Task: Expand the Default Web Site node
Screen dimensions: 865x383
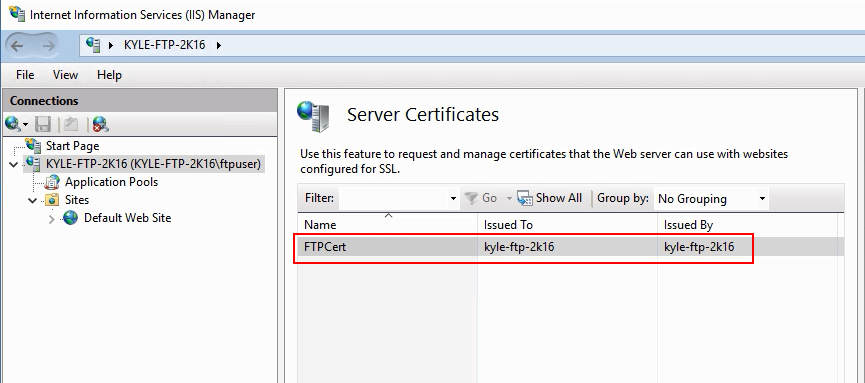Action: (x=51, y=219)
